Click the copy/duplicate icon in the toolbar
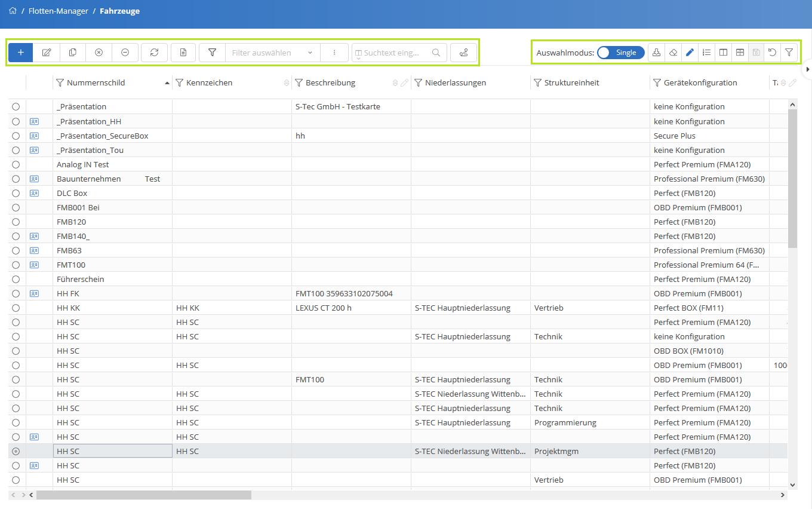Screen dimensions: 812x509 73,53
